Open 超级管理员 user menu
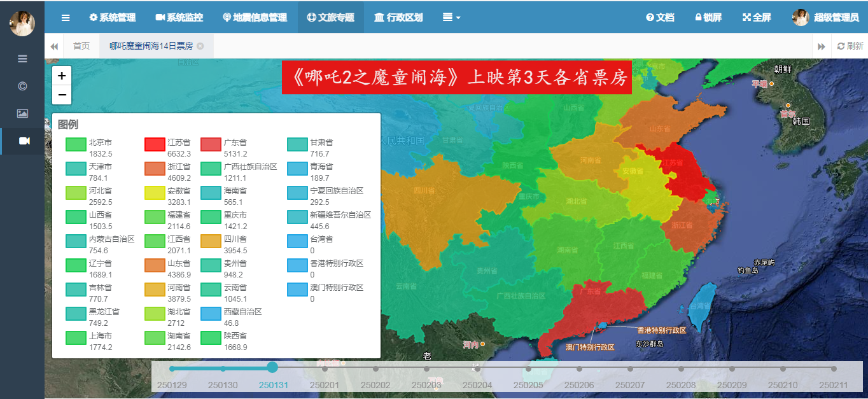Image resolution: width=868 pixels, height=399 pixels. pyautogui.click(x=825, y=18)
